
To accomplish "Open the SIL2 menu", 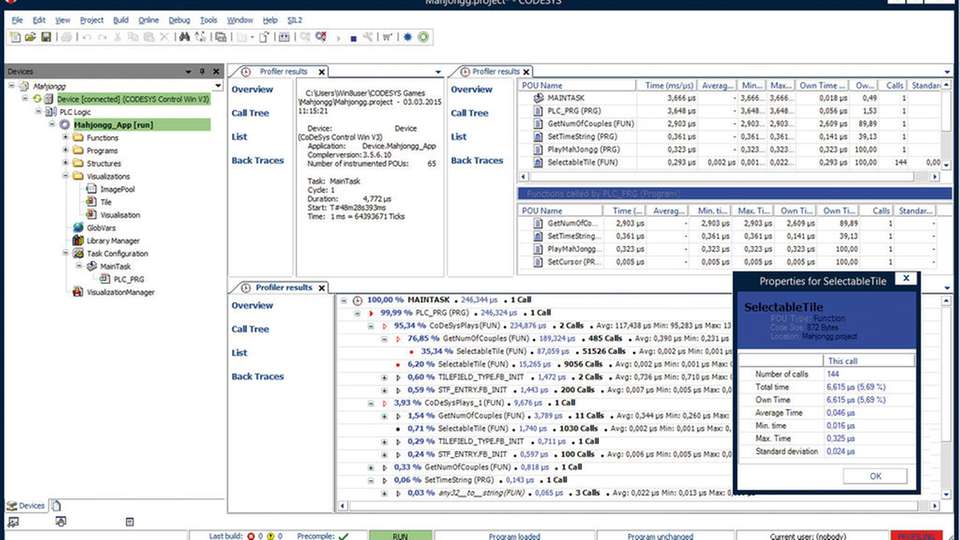I will [294, 20].
